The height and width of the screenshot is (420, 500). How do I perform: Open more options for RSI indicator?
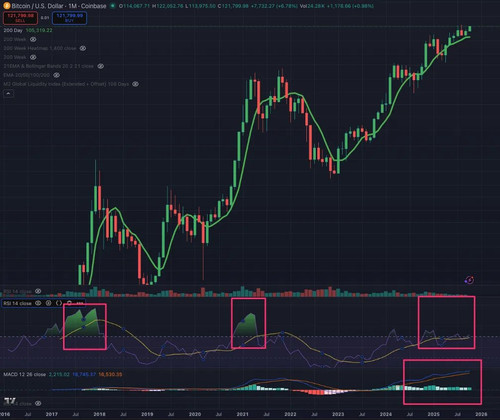coord(80,303)
